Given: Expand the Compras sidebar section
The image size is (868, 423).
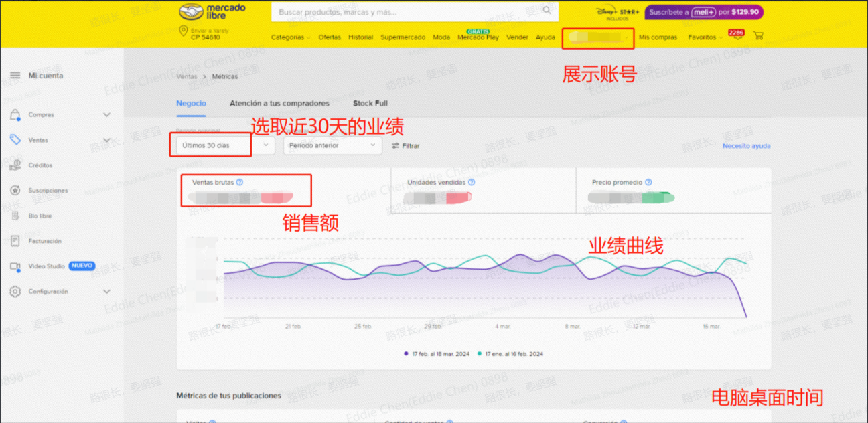Looking at the screenshot, I should click(x=106, y=115).
